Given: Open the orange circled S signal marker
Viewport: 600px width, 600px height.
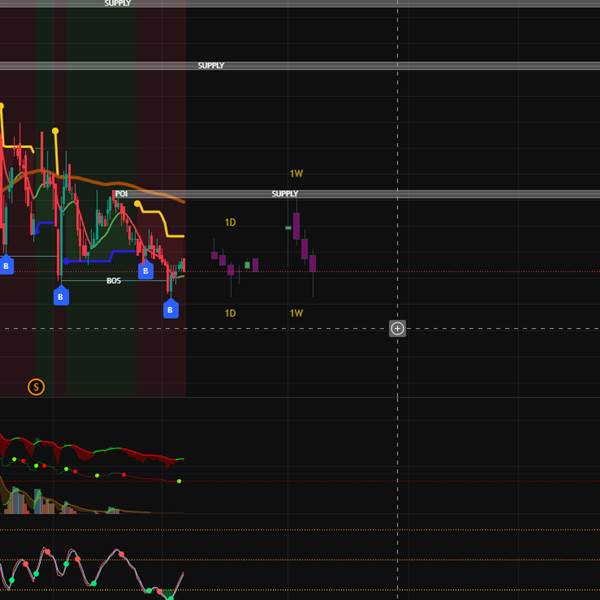Looking at the screenshot, I should (36, 387).
